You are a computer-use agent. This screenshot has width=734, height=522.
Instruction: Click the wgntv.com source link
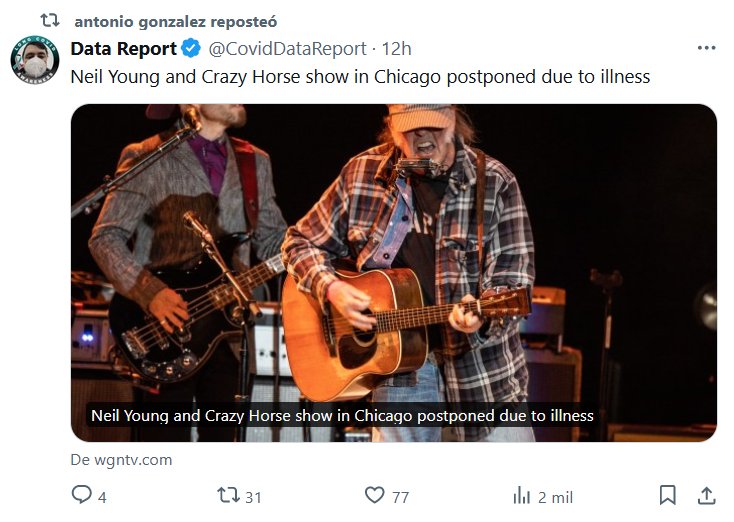tap(121, 460)
